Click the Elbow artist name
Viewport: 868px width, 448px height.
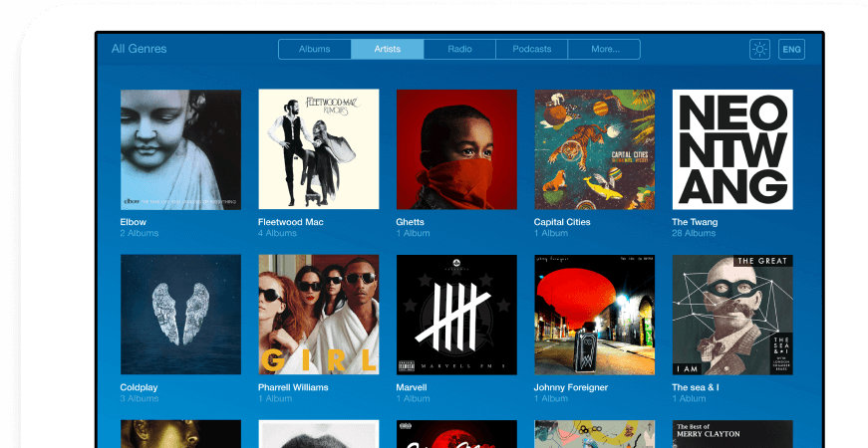(x=134, y=222)
